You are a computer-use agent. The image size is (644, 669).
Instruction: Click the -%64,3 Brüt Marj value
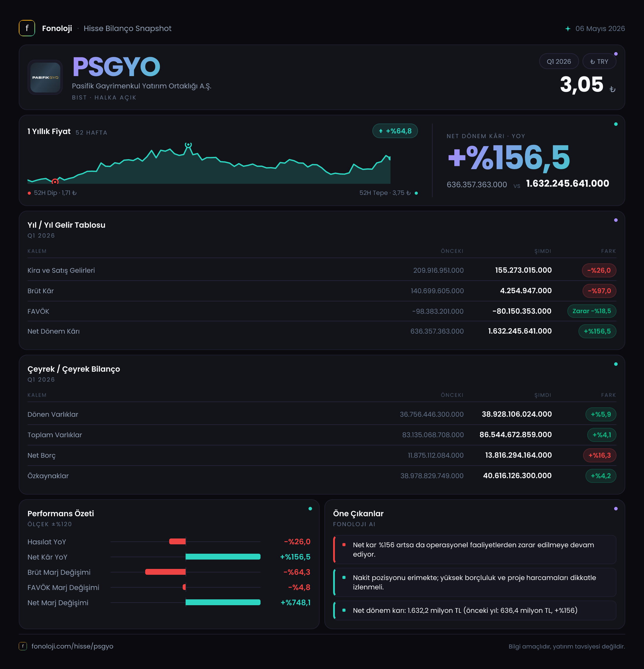[297, 572]
